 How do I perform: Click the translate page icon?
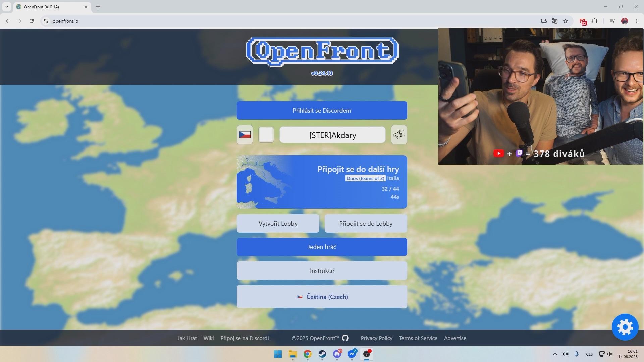(555, 21)
